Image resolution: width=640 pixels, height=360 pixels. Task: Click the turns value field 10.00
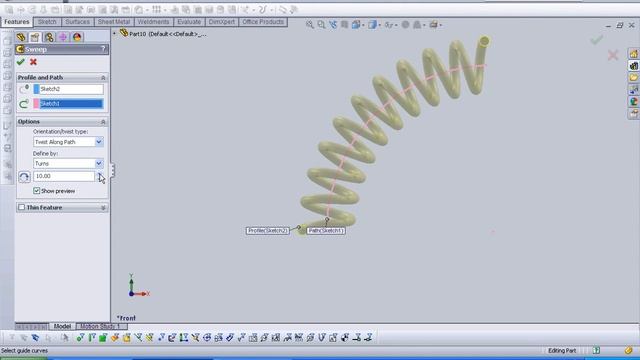pos(64,176)
